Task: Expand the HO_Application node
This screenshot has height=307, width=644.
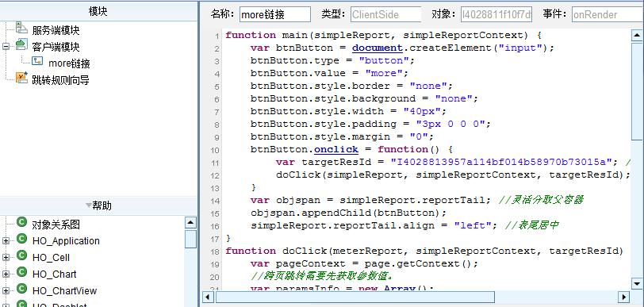Action: [x=6, y=241]
